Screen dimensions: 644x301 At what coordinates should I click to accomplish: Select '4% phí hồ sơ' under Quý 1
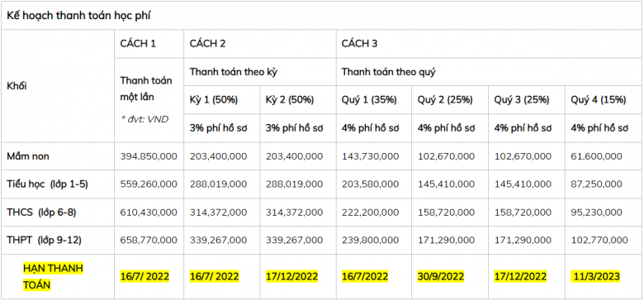coord(371,128)
